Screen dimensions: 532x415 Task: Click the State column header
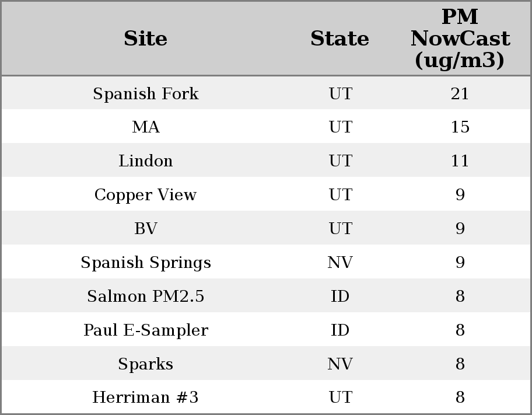click(339, 39)
